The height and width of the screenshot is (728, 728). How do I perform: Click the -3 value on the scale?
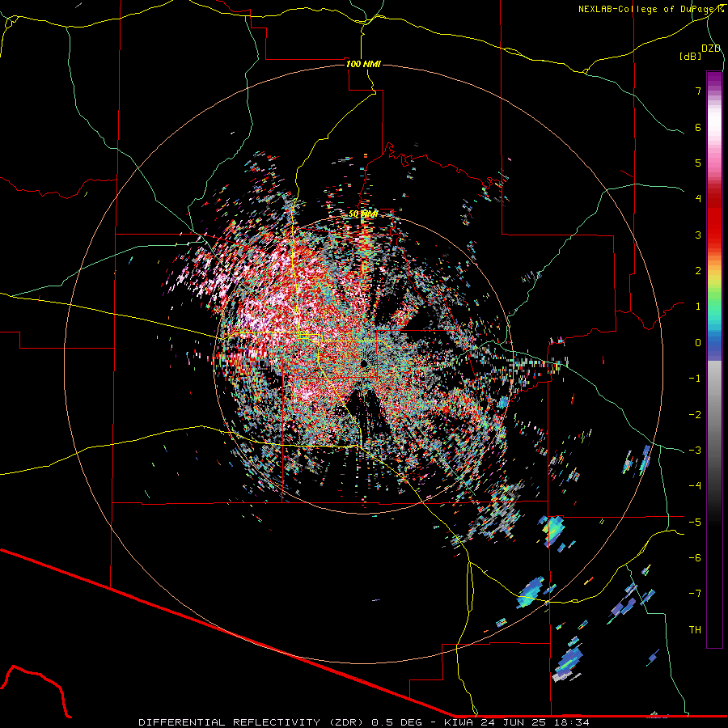click(695, 450)
